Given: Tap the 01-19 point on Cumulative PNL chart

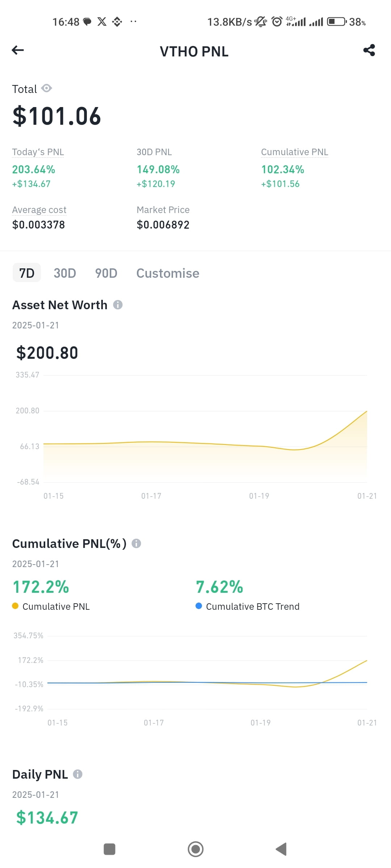Looking at the screenshot, I should (261, 684).
